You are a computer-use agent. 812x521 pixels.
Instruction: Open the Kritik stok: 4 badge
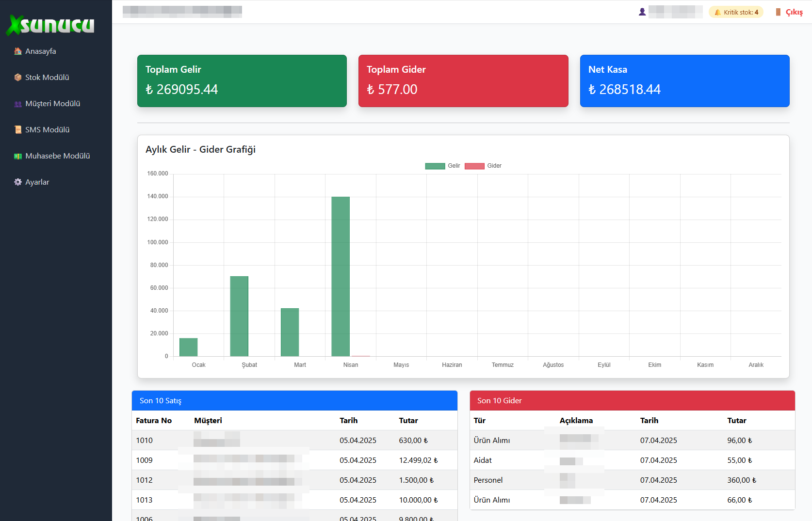coord(736,12)
